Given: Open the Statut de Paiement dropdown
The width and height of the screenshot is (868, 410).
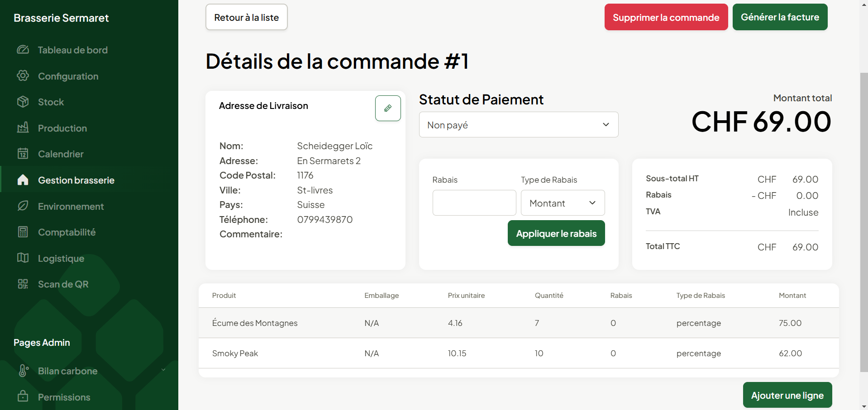Looking at the screenshot, I should (x=518, y=125).
